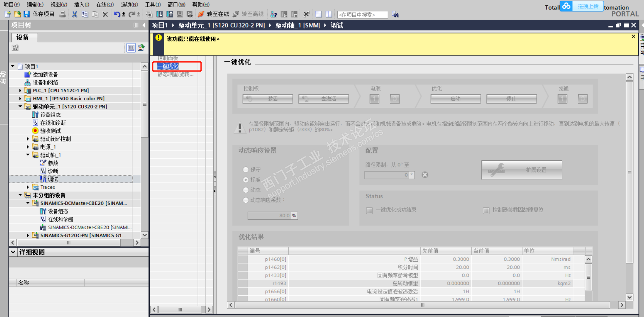Click the Go online plug icon
644x317 pixels.
(x=201, y=14)
